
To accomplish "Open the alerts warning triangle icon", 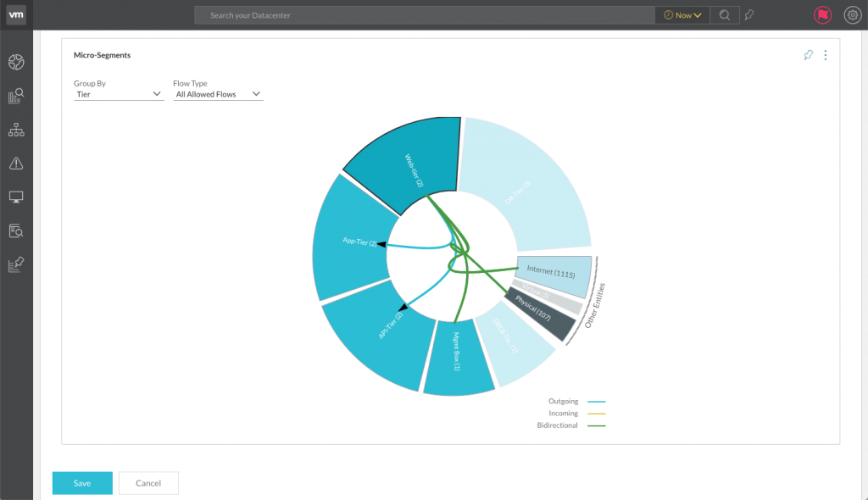I will pos(16,163).
